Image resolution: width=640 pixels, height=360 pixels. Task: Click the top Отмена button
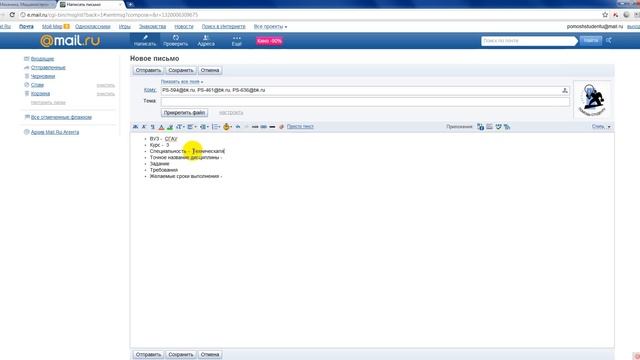[x=210, y=70]
